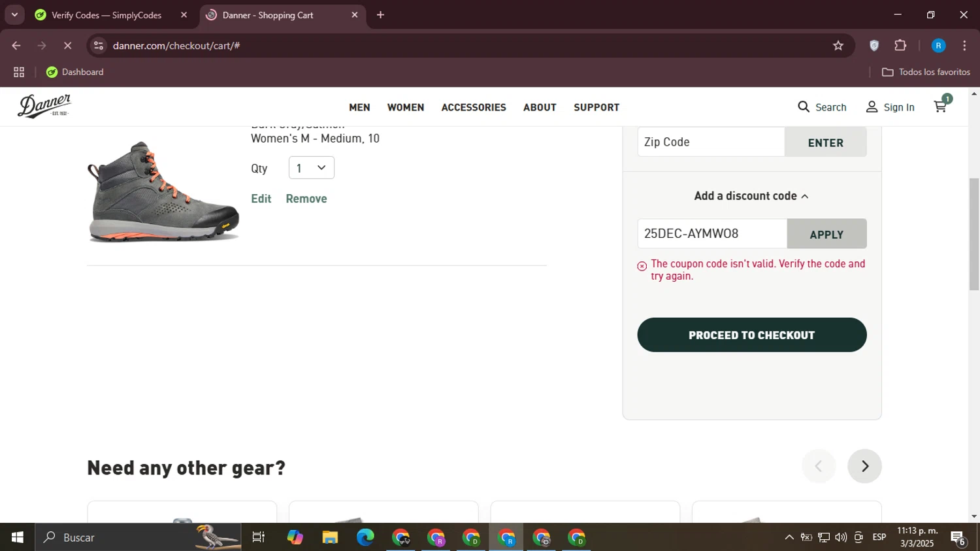Open Copilot from the taskbar
The height and width of the screenshot is (551, 980).
[x=295, y=537]
